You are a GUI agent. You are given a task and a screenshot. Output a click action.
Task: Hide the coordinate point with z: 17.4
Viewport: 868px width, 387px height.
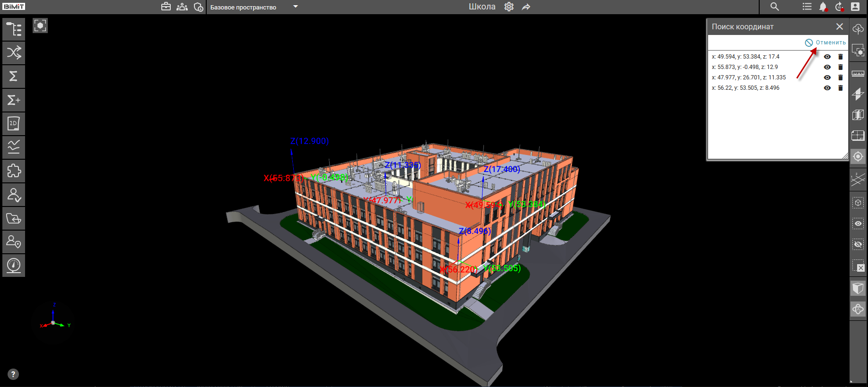(x=827, y=57)
